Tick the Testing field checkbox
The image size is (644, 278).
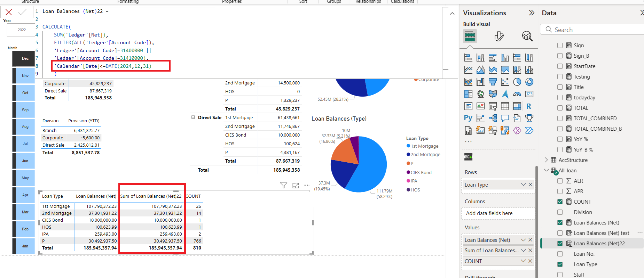click(560, 77)
